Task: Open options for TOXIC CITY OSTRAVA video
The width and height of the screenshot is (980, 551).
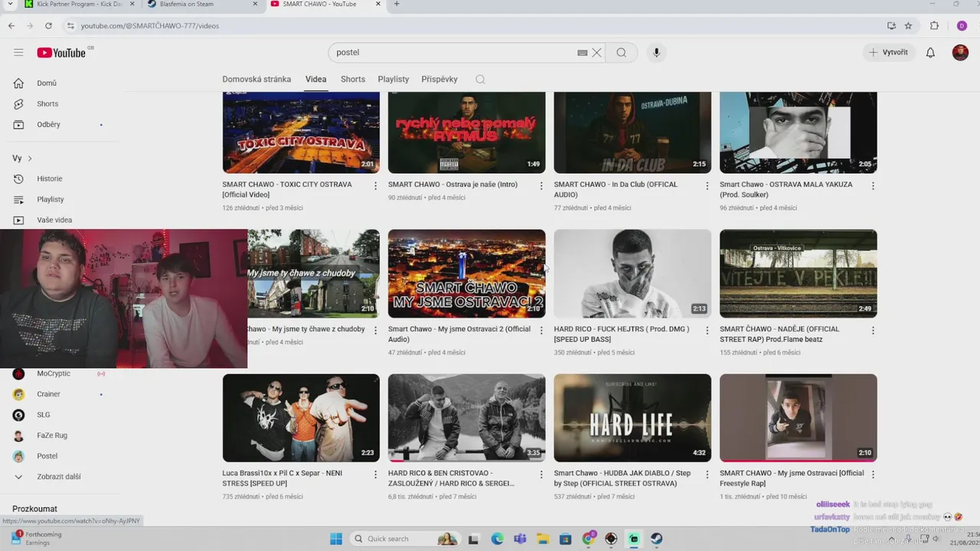Action: (x=375, y=185)
